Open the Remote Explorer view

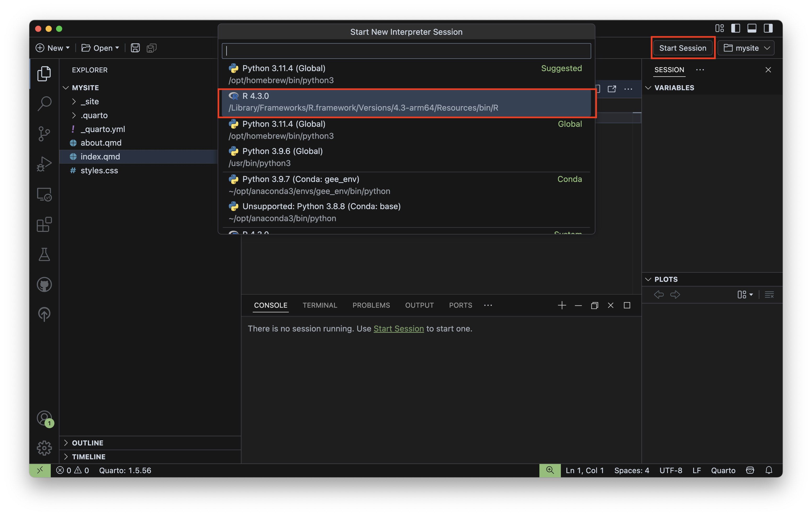coord(44,194)
